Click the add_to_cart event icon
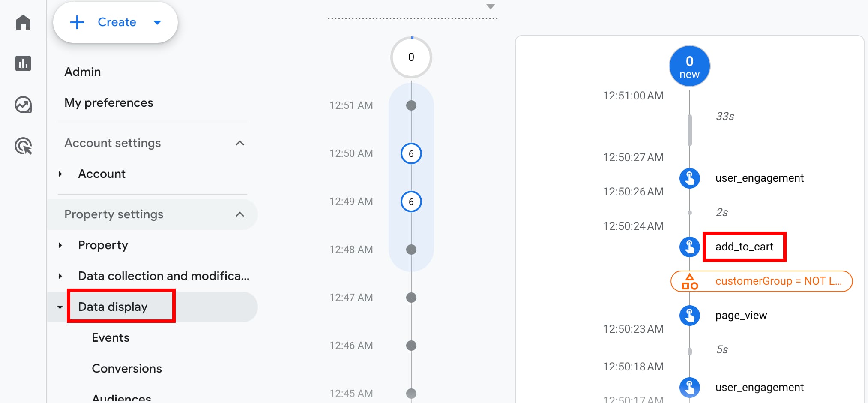868x403 pixels. pos(689,247)
